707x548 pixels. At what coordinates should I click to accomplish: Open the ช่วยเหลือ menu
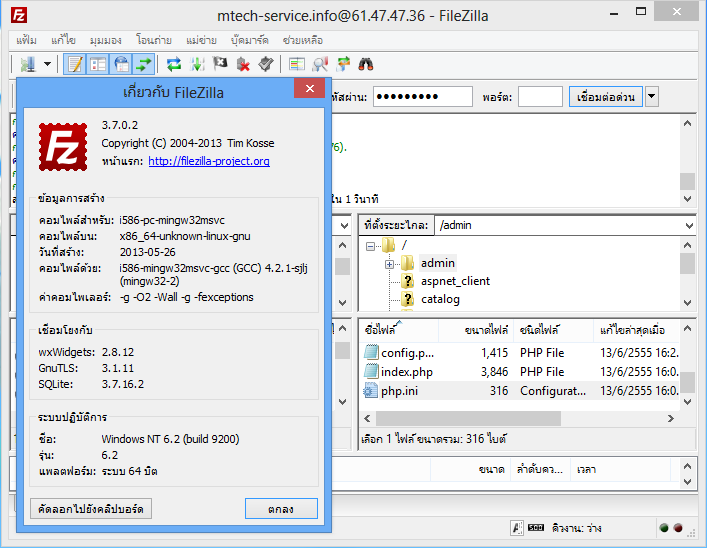coord(303,41)
